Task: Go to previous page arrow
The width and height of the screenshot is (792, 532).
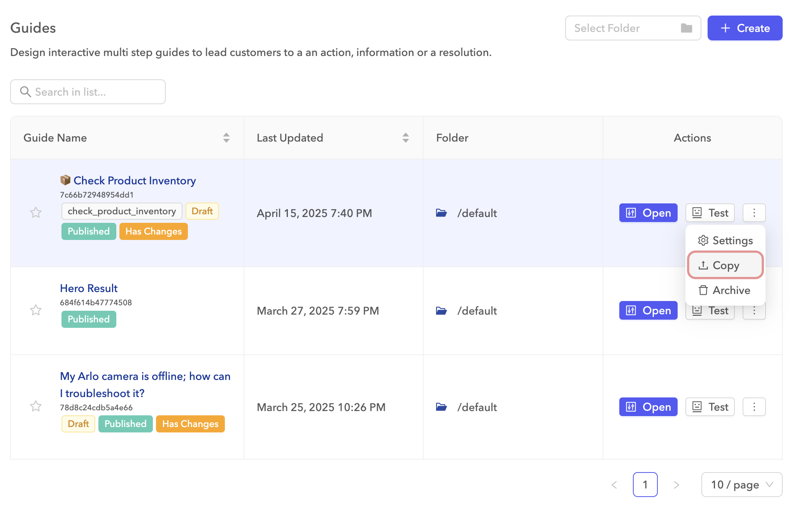Action: click(614, 485)
